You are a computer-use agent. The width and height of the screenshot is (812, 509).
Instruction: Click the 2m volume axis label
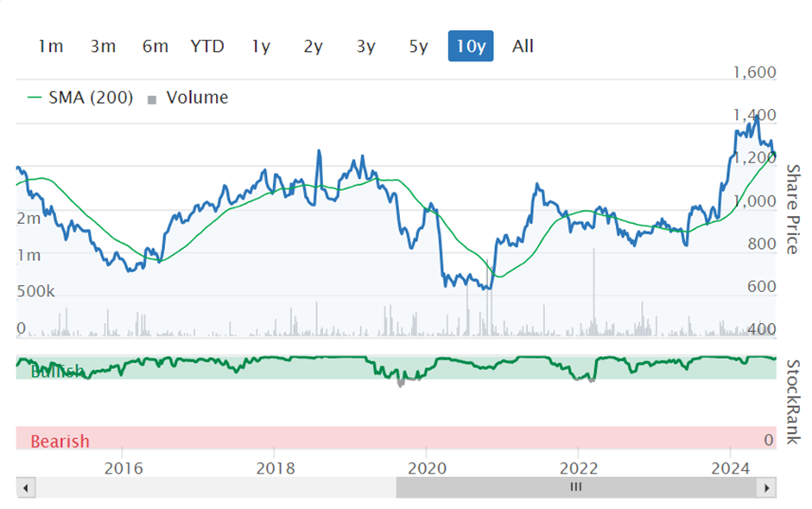[29, 219]
